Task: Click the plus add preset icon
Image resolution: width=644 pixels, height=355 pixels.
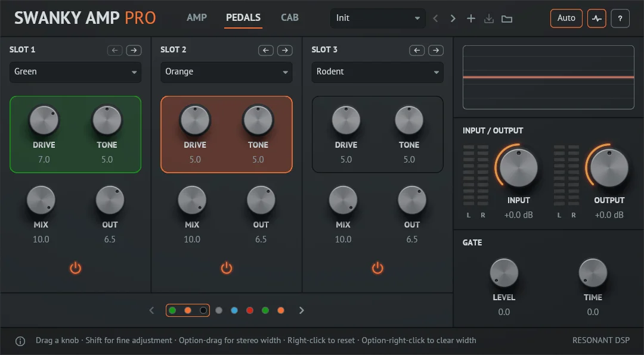Action: (x=471, y=18)
